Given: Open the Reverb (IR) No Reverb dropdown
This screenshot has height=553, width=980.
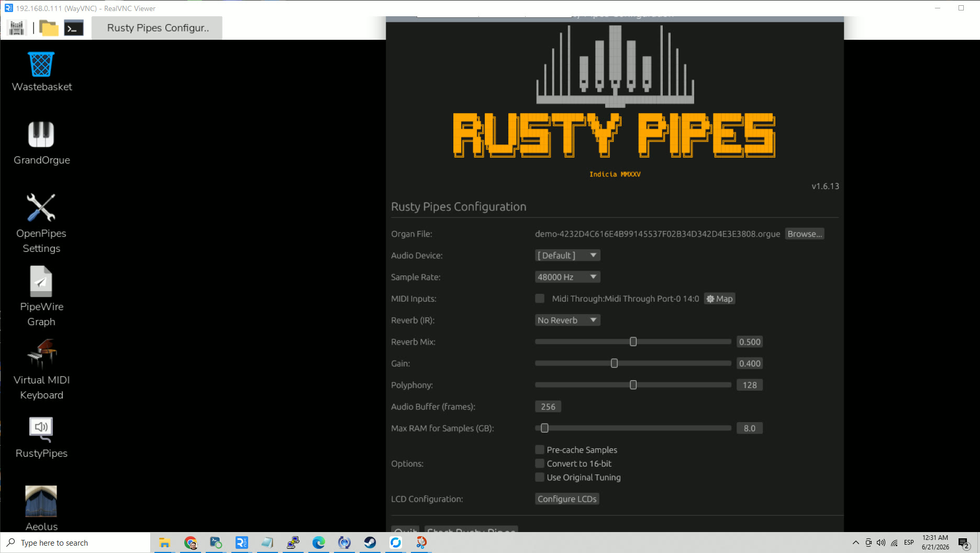Looking at the screenshot, I should pos(567,320).
